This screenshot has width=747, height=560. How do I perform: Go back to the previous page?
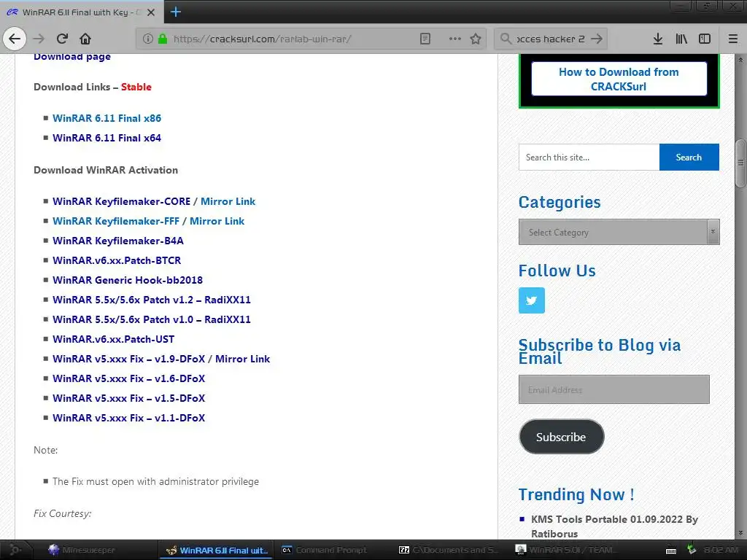point(15,39)
